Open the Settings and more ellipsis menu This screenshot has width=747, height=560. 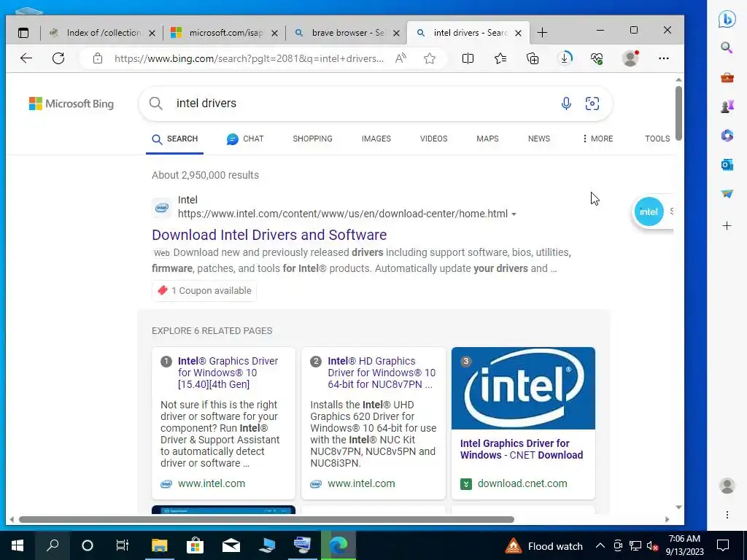click(664, 58)
